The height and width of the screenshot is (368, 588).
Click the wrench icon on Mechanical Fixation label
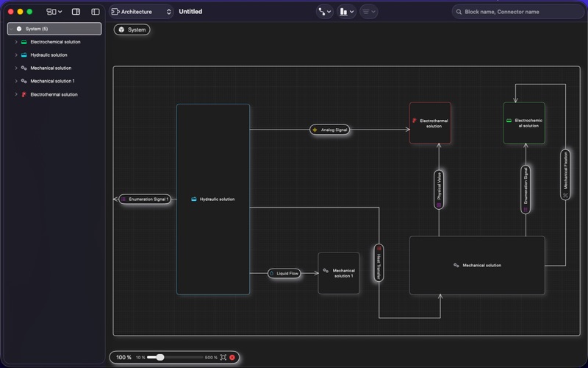coord(565,195)
